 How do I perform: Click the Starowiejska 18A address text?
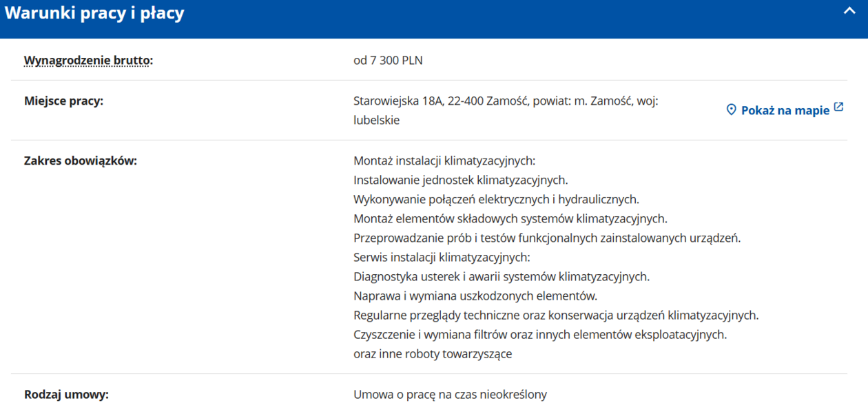click(506, 101)
